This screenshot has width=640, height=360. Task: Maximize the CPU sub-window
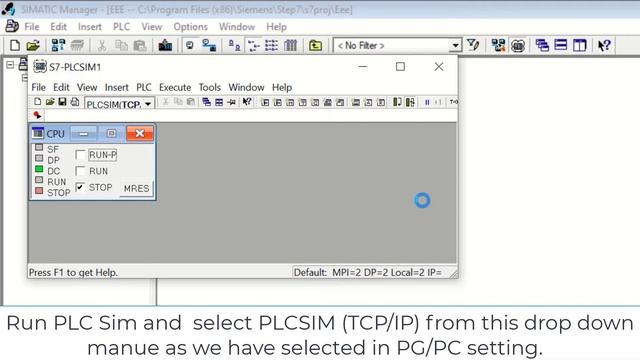[x=111, y=133]
